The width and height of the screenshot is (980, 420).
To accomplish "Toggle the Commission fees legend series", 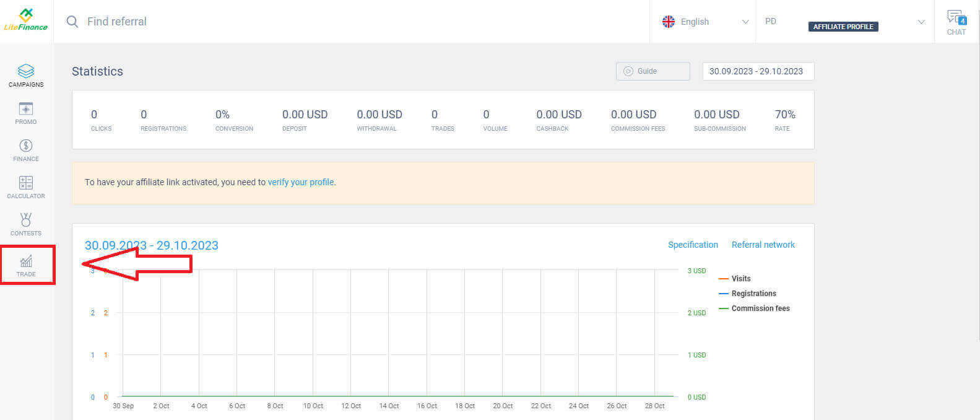I will (x=760, y=308).
